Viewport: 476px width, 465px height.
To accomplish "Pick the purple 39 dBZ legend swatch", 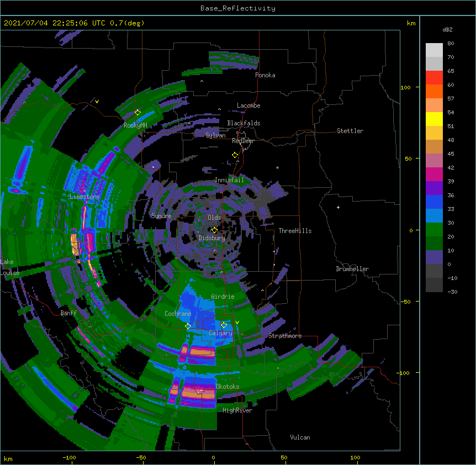I will click(434, 188).
